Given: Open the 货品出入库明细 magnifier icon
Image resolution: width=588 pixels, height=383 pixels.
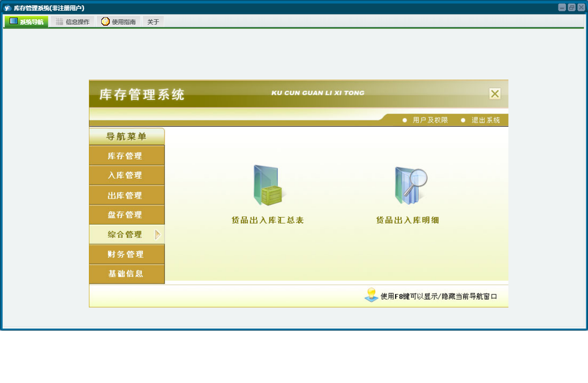Looking at the screenshot, I should [411, 185].
